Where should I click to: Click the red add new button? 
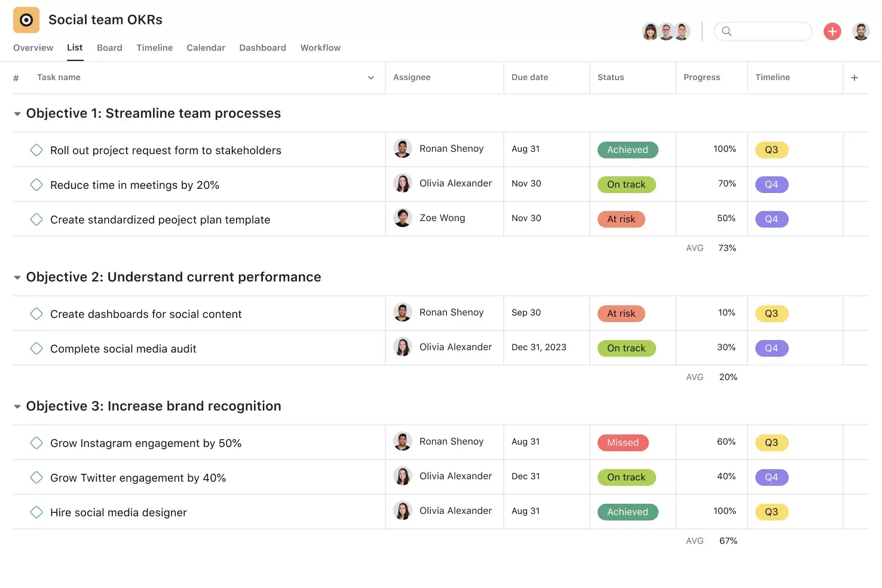(x=832, y=31)
